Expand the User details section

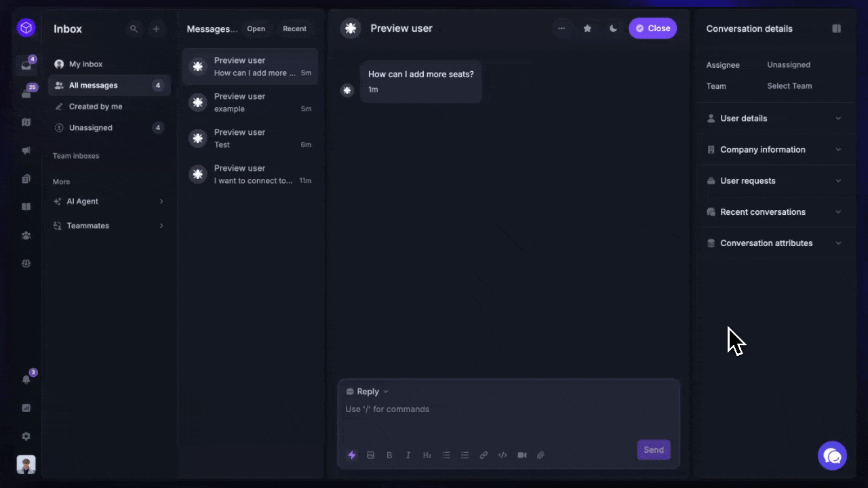click(774, 119)
